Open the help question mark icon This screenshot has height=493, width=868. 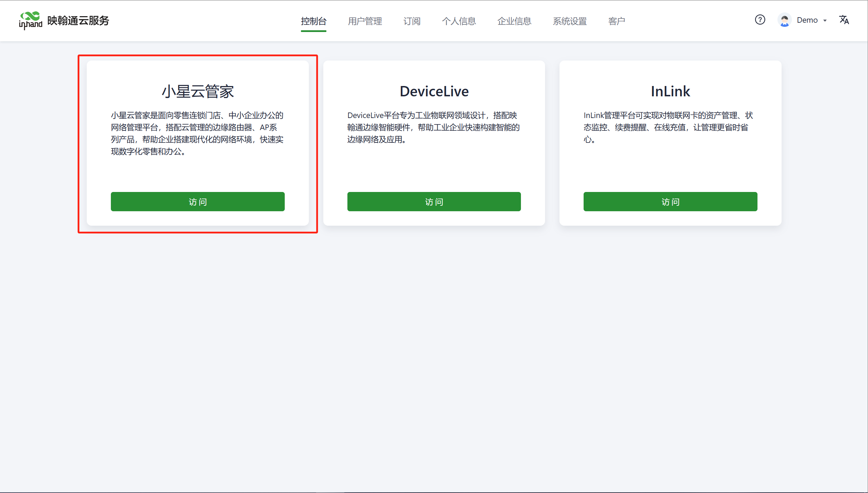point(760,20)
